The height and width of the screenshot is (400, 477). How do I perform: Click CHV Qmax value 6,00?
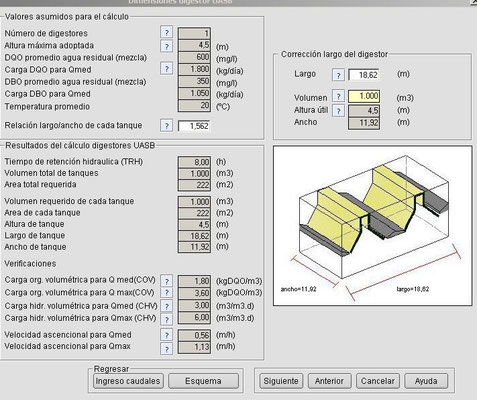[x=194, y=318]
